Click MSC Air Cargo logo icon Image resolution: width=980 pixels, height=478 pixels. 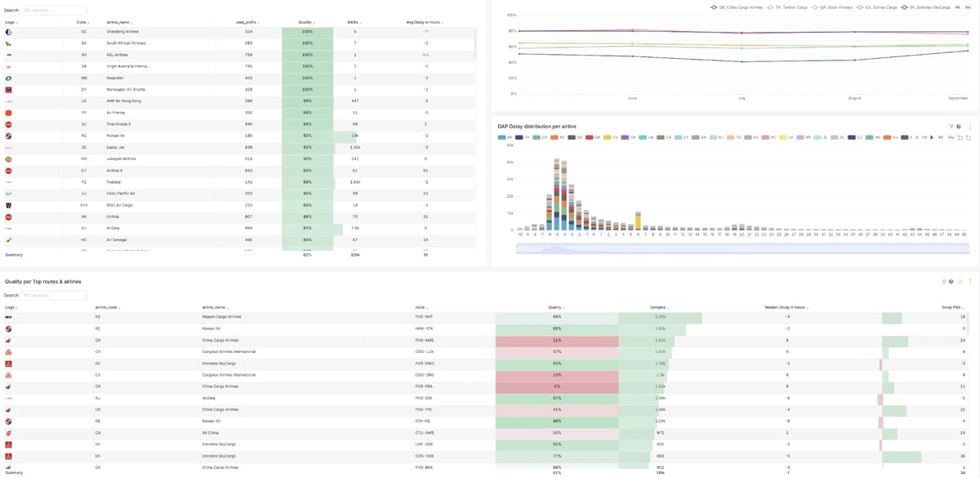tap(8, 205)
